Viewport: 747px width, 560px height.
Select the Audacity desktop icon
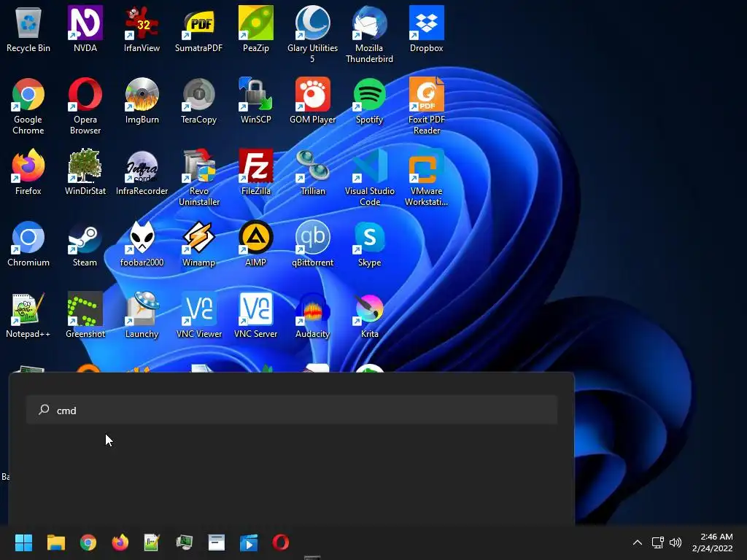point(312,315)
